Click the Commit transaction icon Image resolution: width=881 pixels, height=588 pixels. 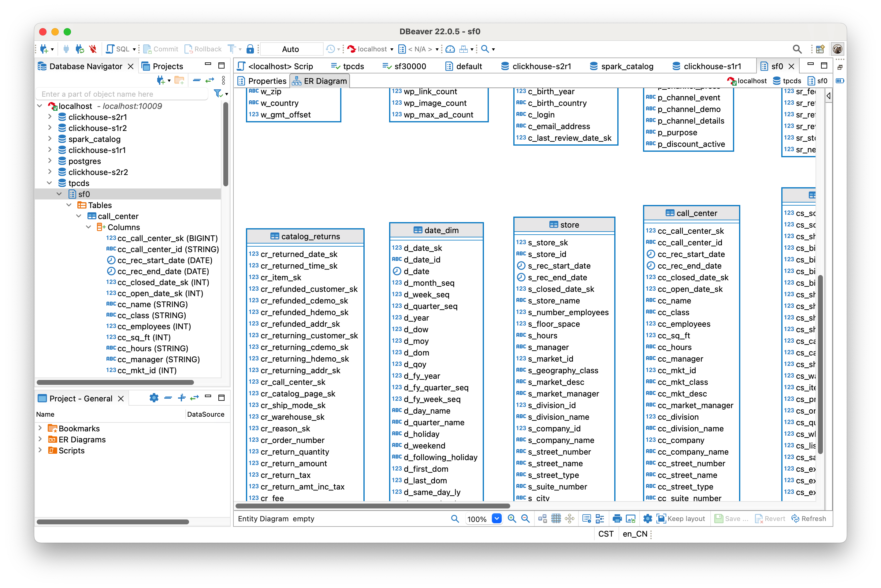pos(161,49)
